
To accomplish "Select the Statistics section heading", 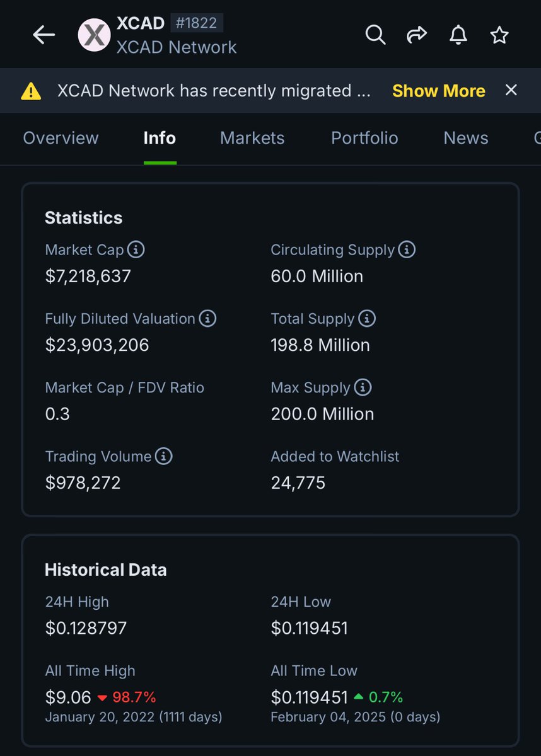I will (x=84, y=218).
